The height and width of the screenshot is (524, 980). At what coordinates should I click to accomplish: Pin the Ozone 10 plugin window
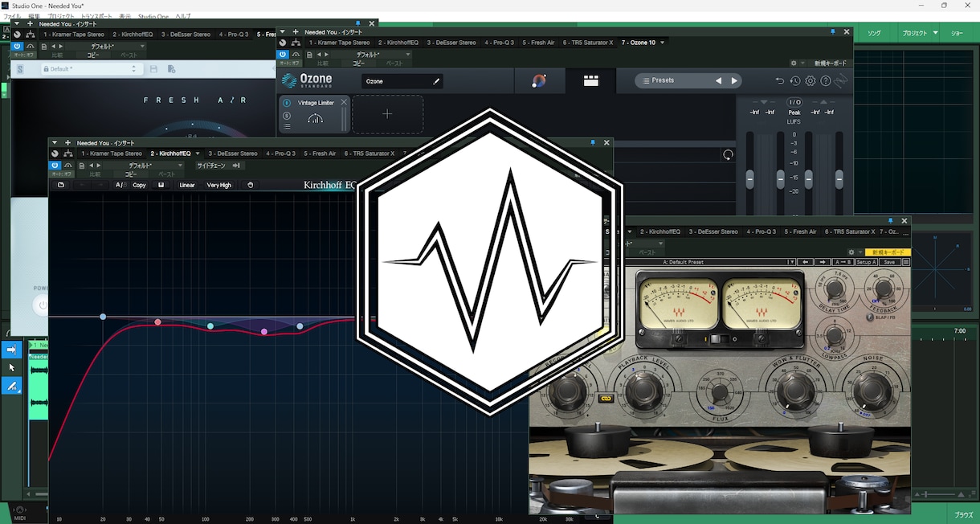click(x=831, y=32)
